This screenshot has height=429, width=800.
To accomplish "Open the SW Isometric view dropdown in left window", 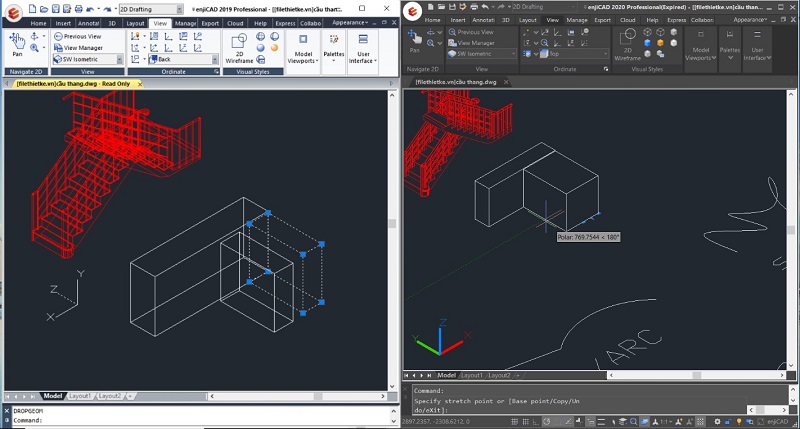I will tap(119, 59).
